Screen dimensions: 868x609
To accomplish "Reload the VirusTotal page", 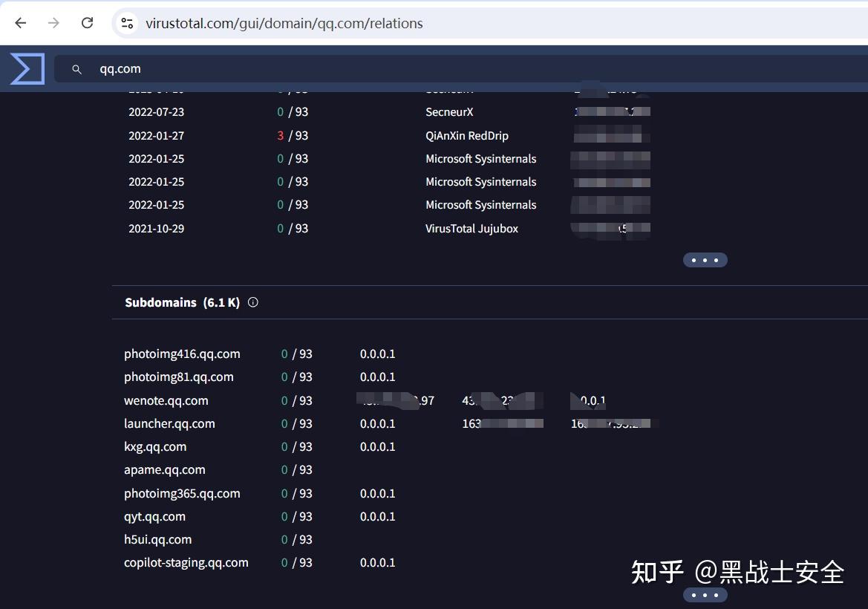I will pyautogui.click(x=87, y=23).
